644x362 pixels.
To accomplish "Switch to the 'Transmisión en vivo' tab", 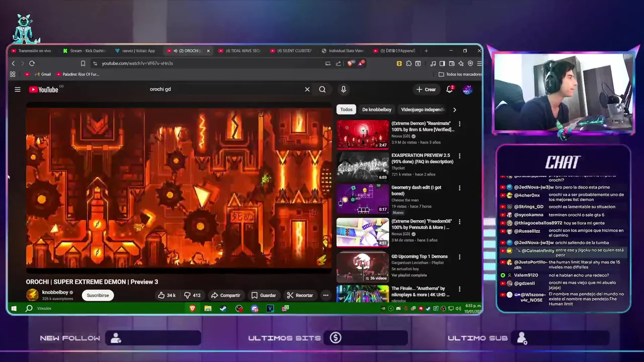I will [x=31, y=51].
